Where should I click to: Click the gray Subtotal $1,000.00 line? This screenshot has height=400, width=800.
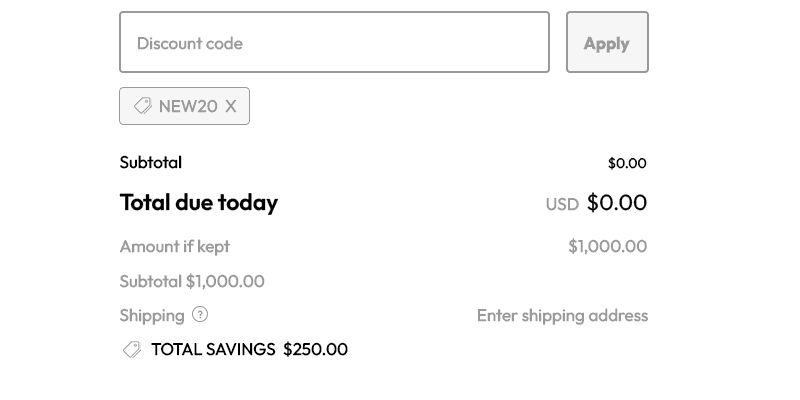click(192, 281)
